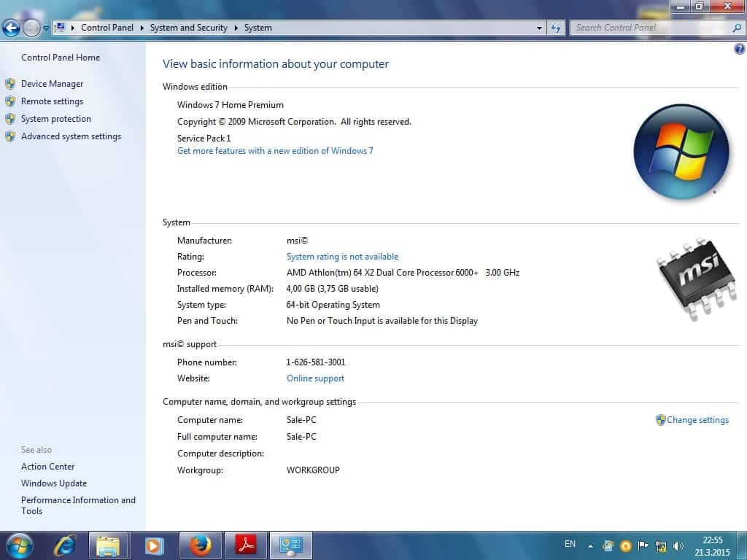
Task: Click shield icon beside System protection
Action: coord(10,119)
